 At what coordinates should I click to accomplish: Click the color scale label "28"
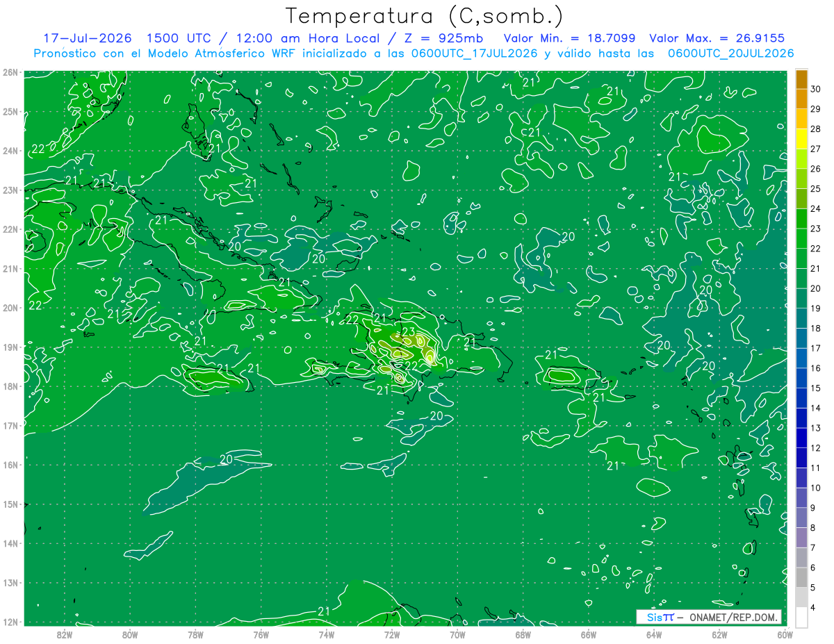click(815, 129)
